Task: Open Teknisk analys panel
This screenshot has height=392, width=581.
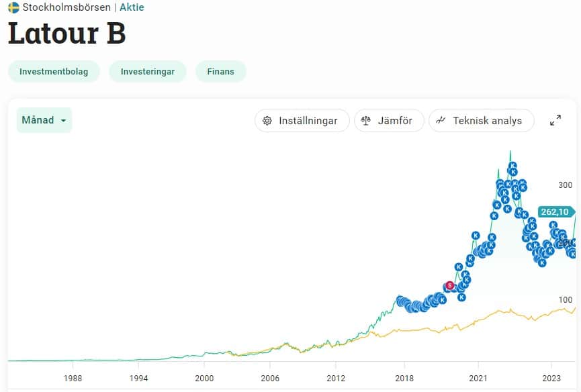Action: pyautogui.click(x=481, y=121)
